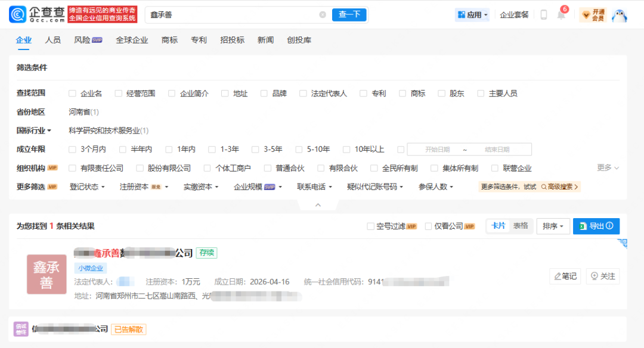The height and width of the screenshot is (348, 644).
Task: Switch to the 新闻 tab
Action: pyautogui.click(x=265, y=40)
